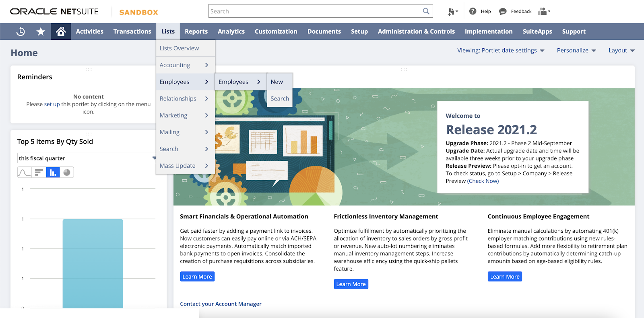Image resolution: width=644 pixels, height=318 pixels.
Task: Select the Employees submenu entry
Action: tap(241, 82)
